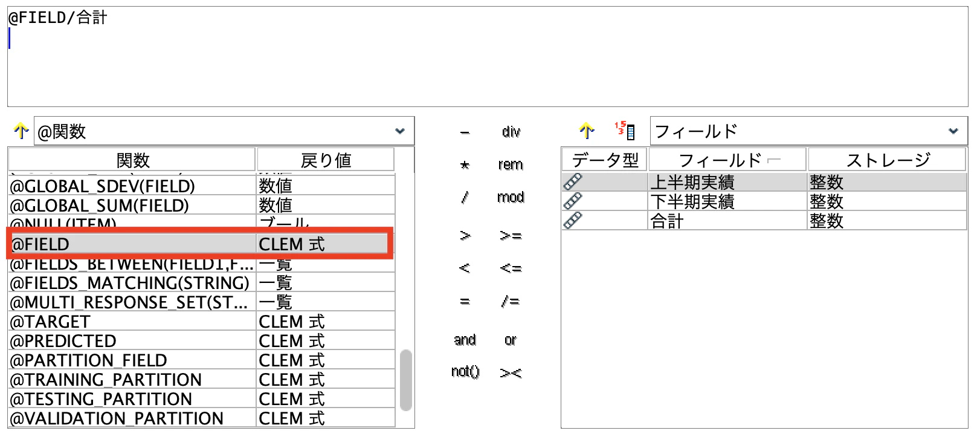Click the ruler icon for 上半期実績
The height and width of the screenshot is (445, 980).
click(572, 181)
